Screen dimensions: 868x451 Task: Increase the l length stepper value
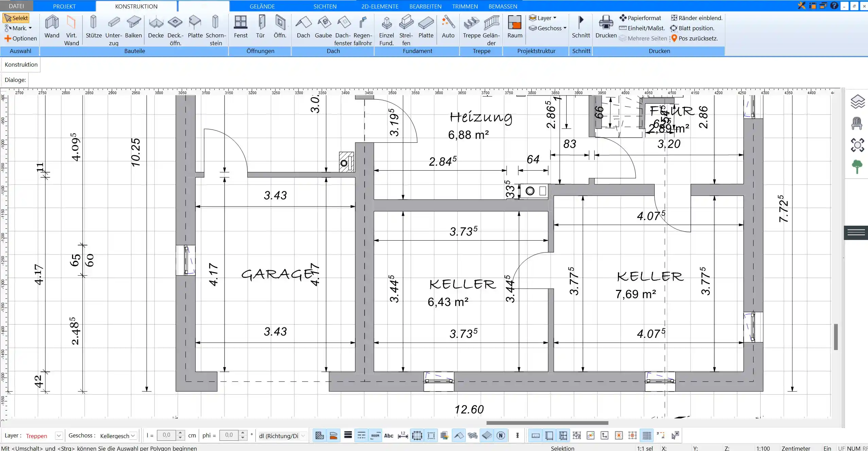click(x=180, y=433)
